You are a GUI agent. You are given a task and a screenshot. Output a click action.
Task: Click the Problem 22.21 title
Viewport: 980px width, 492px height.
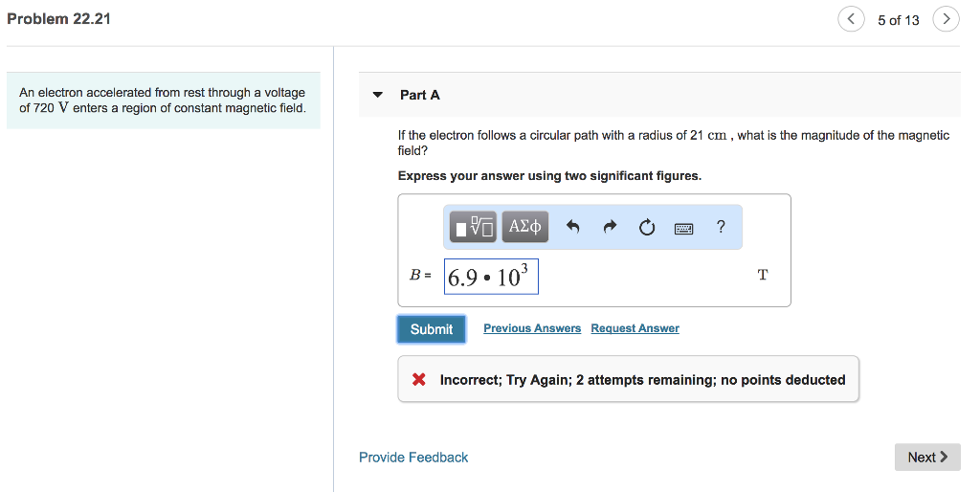coord(58,18)
